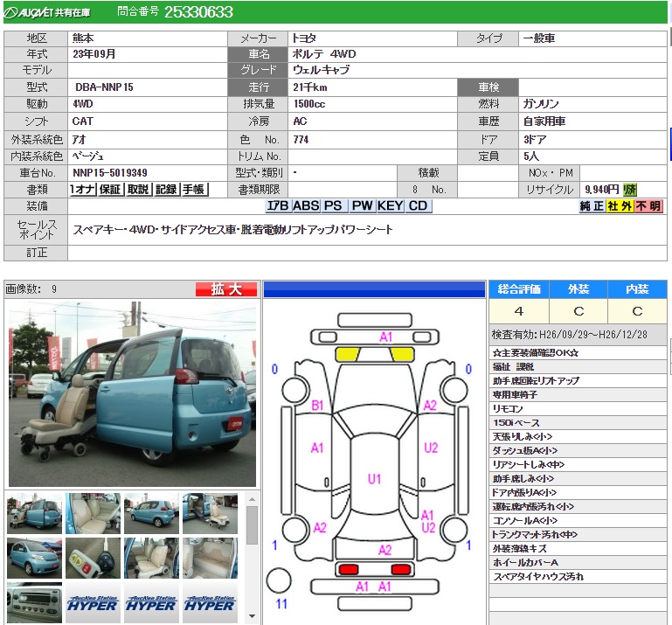Screen dimensions: 672x625
Task: Click the CD equipment badge
Action: pos(419,206)
